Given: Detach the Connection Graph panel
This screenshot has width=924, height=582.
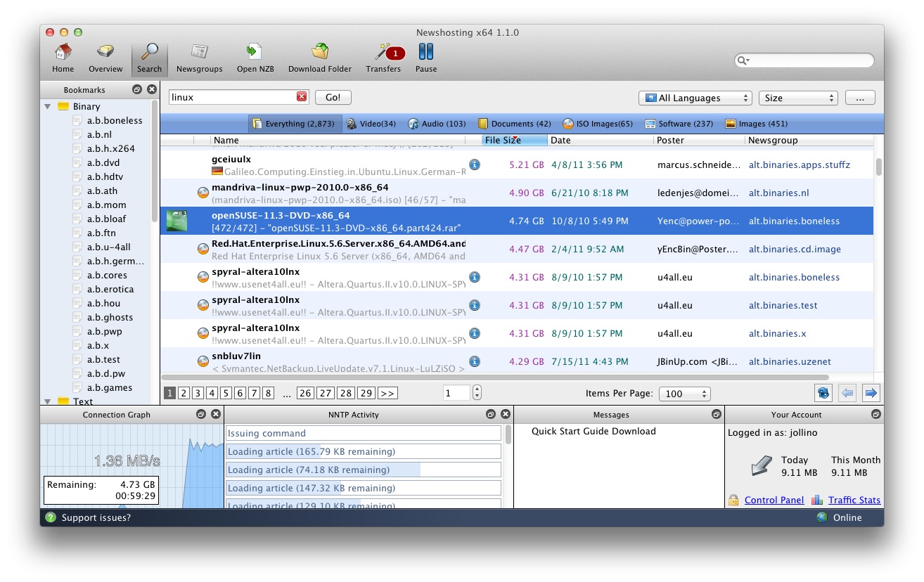Looking at the screenshot, I should 201,415.
